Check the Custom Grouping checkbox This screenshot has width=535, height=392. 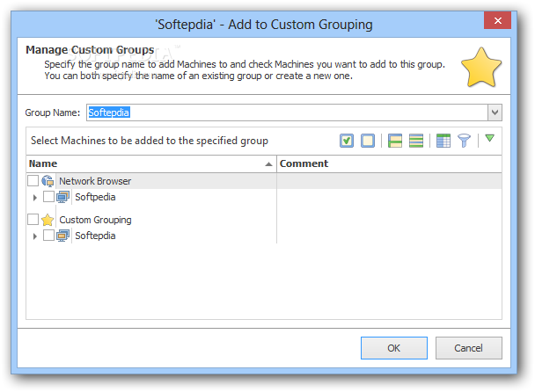coord(33,220)
